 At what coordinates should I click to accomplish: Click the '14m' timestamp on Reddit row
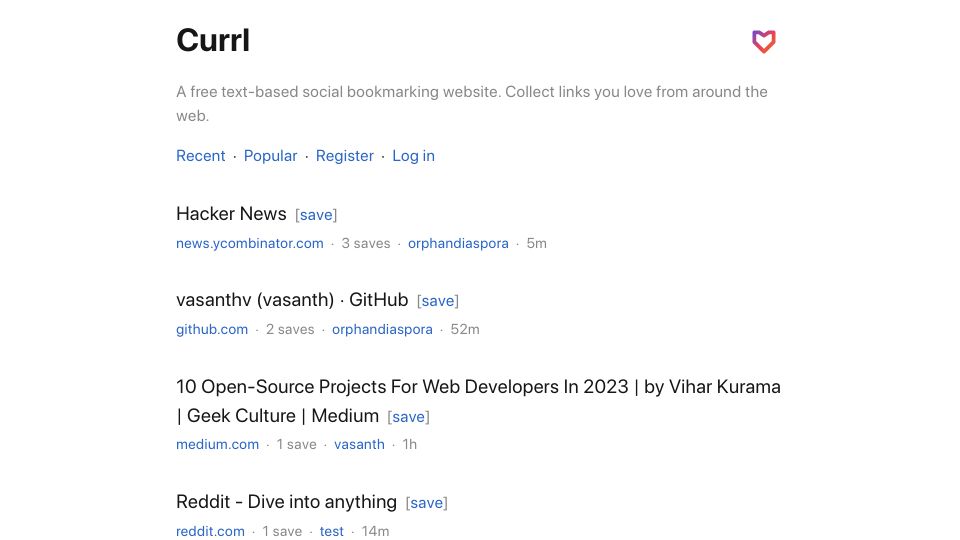coord(375,531)
